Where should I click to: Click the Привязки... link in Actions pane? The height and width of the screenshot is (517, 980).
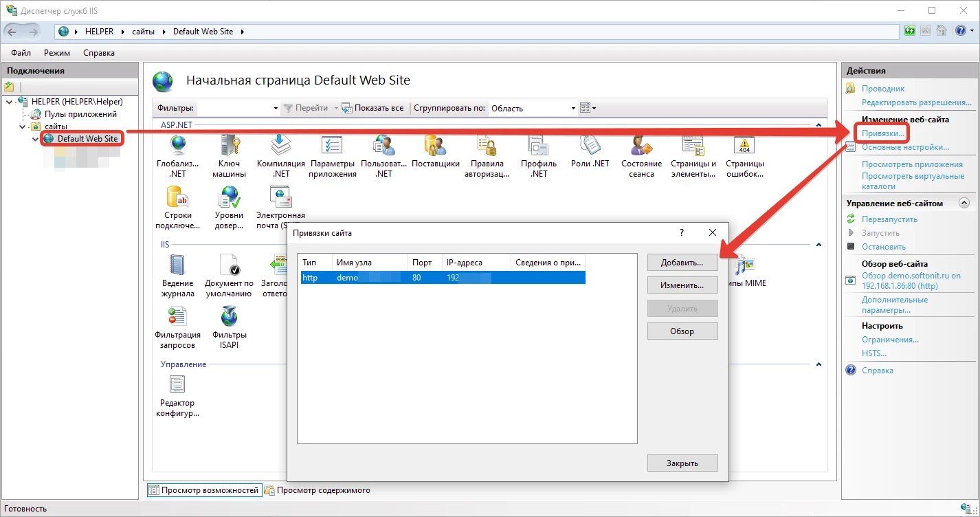coord(882,133)
